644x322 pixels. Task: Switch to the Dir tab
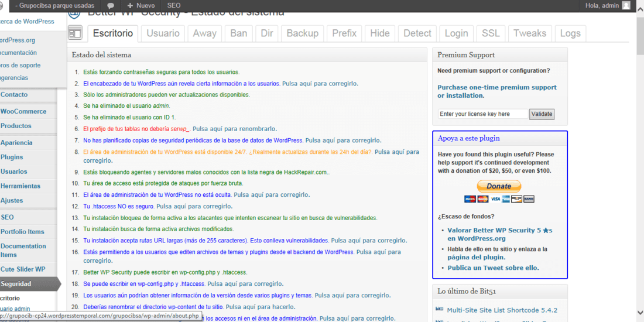[267, 33]
